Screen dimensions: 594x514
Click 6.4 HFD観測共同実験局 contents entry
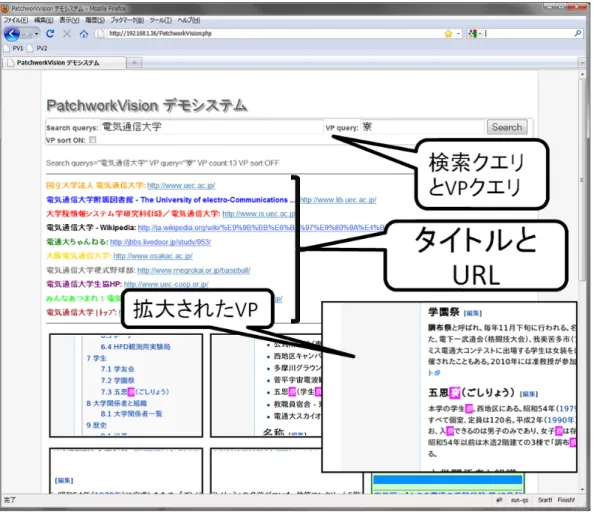pyautogui.click(x=135, y=347)
